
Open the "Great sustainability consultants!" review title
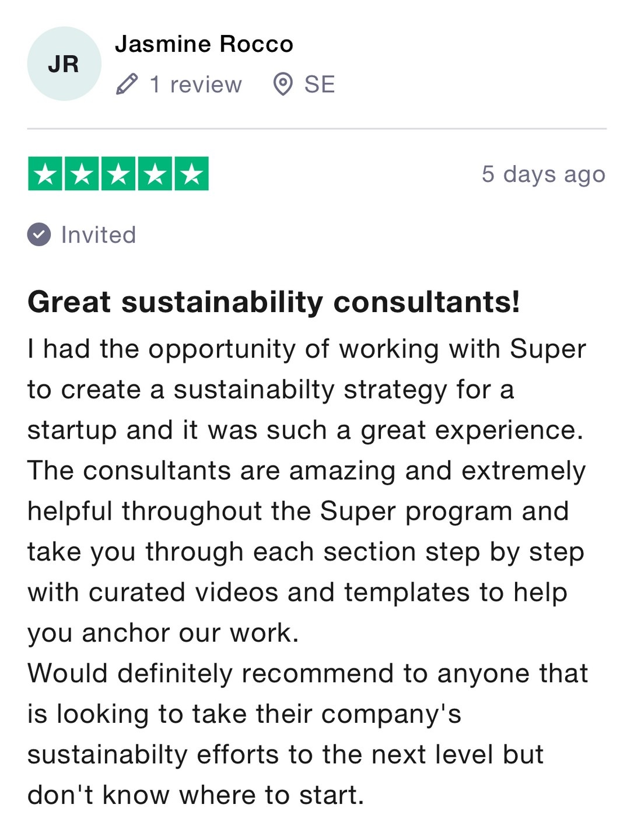(274, 302)
